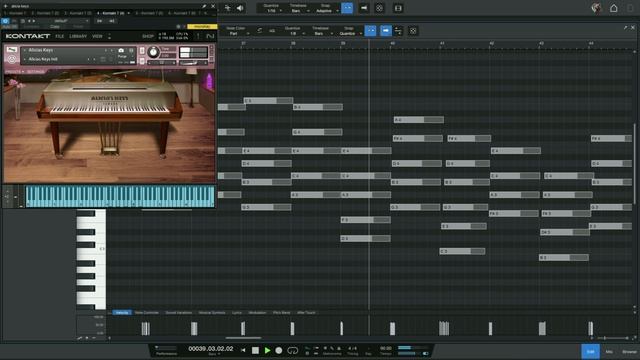
Task: Open the Note Color Part dropdown
Action: tap(236, 31)
